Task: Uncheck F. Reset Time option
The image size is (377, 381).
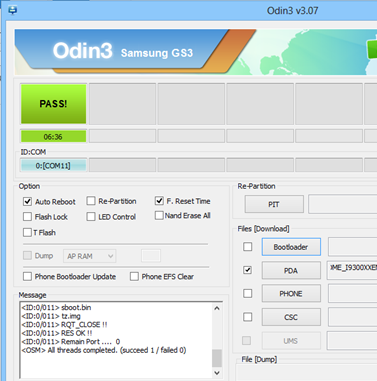Action: (159, 201)
